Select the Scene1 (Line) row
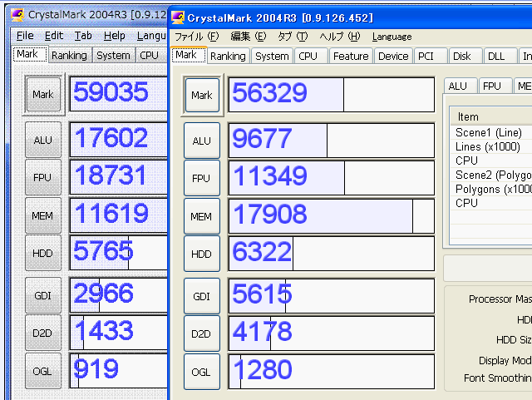This screenshot has width=532, height=400. click(488, 132)
